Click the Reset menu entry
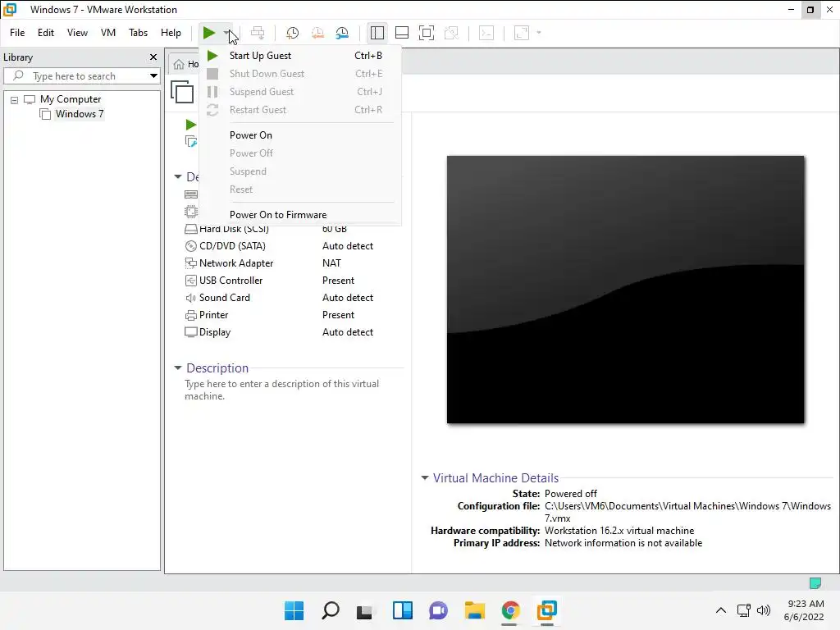 300,189
